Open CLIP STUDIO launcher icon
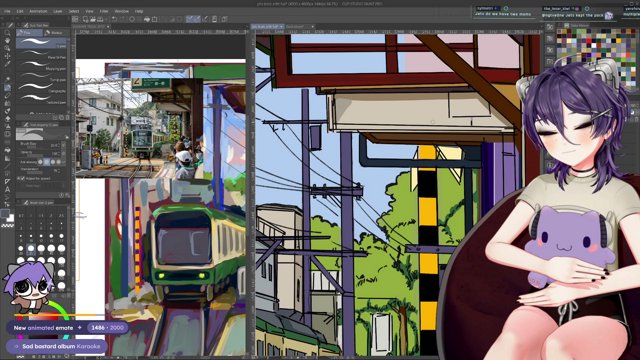Image resolution: width=640 pixels, height=360 pixels. pyautogui.click(x=75, y=19)
